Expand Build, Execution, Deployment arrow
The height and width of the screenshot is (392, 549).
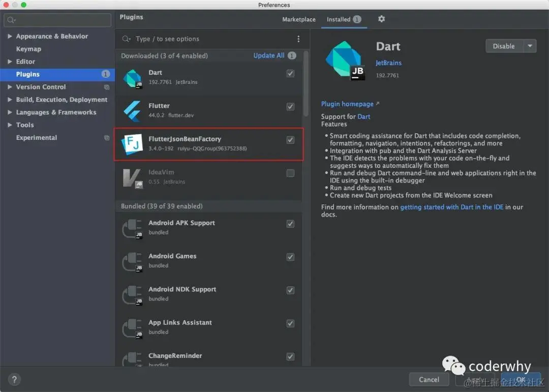tap(10, 100)
